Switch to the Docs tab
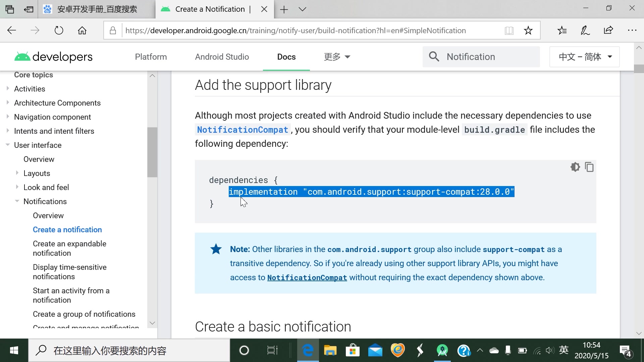Image resolution: width=644 pixels, height=362 pixels. [x=286, y=57]
